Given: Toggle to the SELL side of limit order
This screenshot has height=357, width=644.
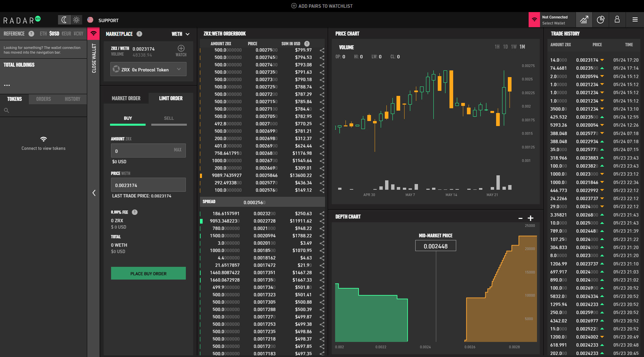Looking at the screenshot, I should click(x=169, y=118).
